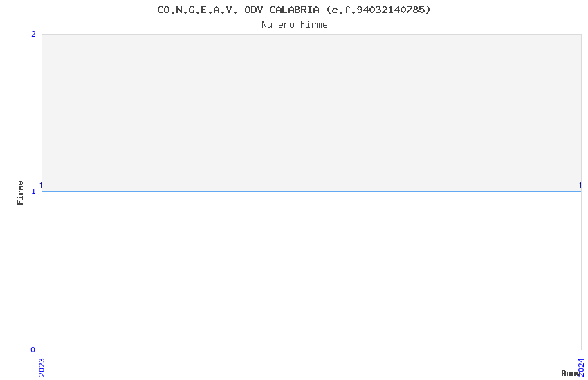Viewport: 588px width, 380px height.
Task: Click the Numero Firme subtitle
Action: click(x=295, y=25)
